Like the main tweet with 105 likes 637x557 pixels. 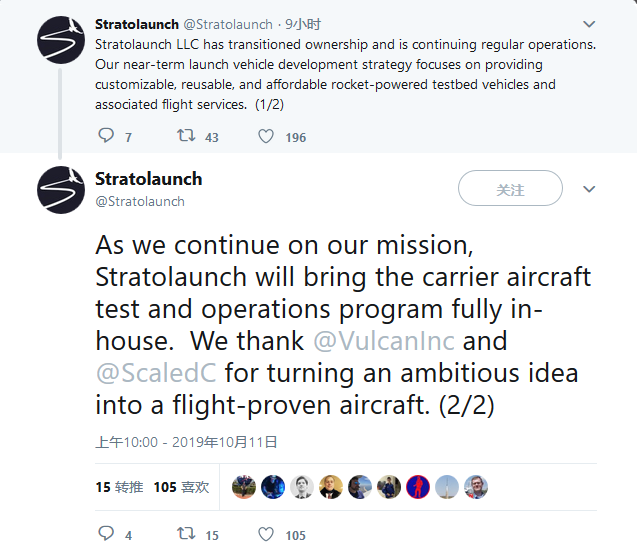[266, 534]
